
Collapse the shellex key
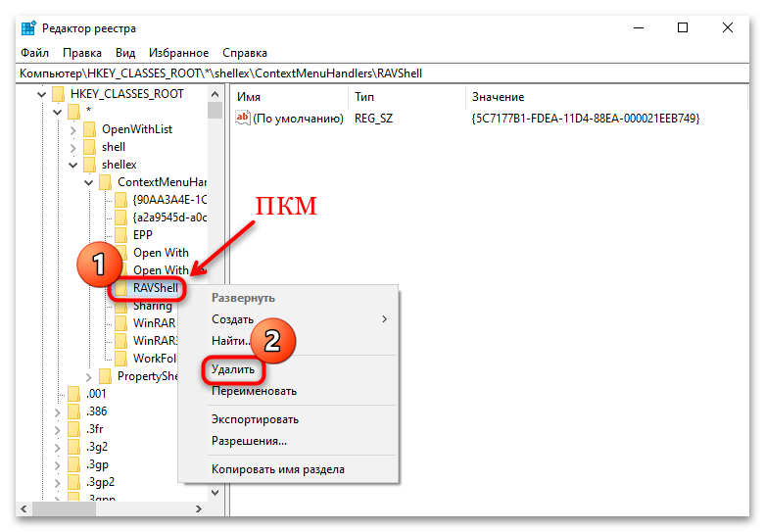click(x=72, y=165)
